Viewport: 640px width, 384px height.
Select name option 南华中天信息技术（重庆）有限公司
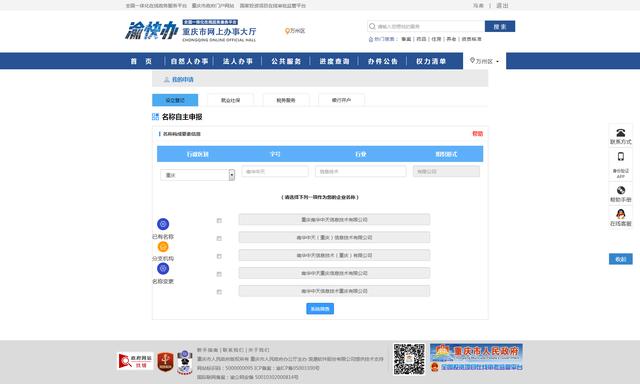(x=334, y=255)
